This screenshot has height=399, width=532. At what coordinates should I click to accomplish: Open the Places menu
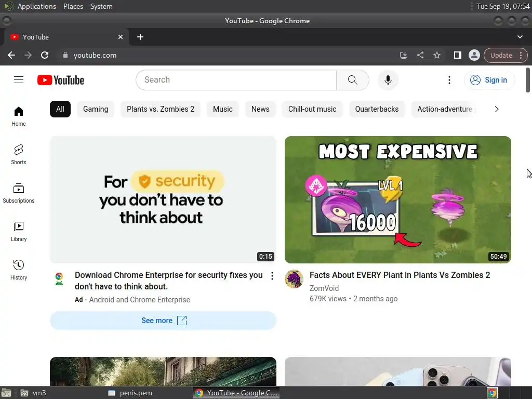pyautogui.click(x=73, y=6)
